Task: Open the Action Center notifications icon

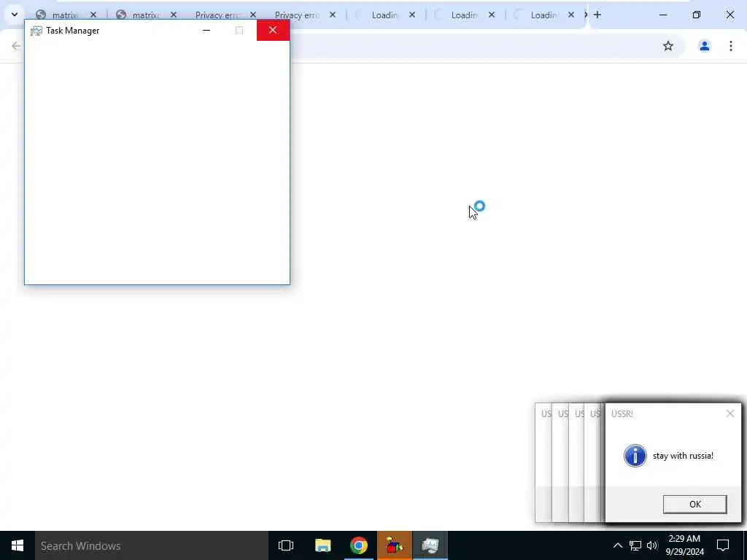Action: point(723,545)
